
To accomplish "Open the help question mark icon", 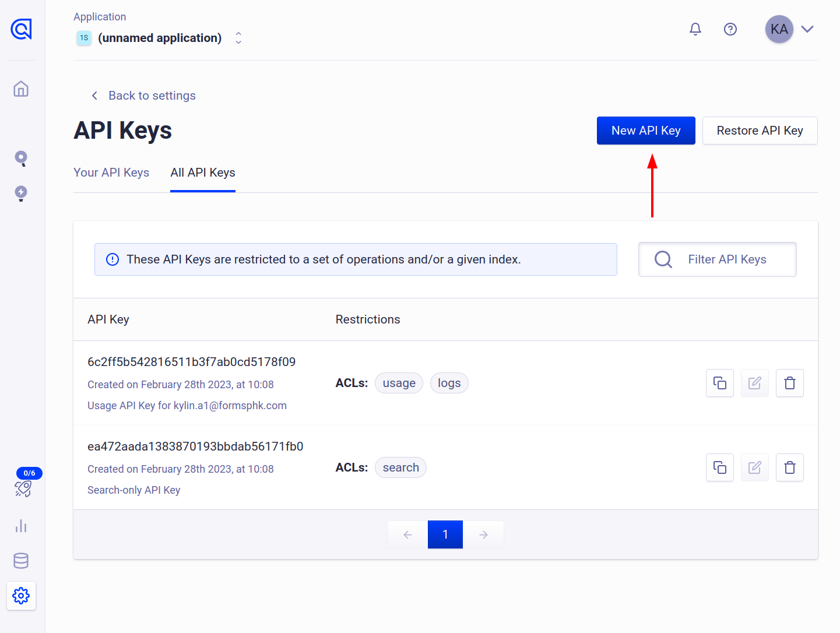I will (x=730, y=29).
